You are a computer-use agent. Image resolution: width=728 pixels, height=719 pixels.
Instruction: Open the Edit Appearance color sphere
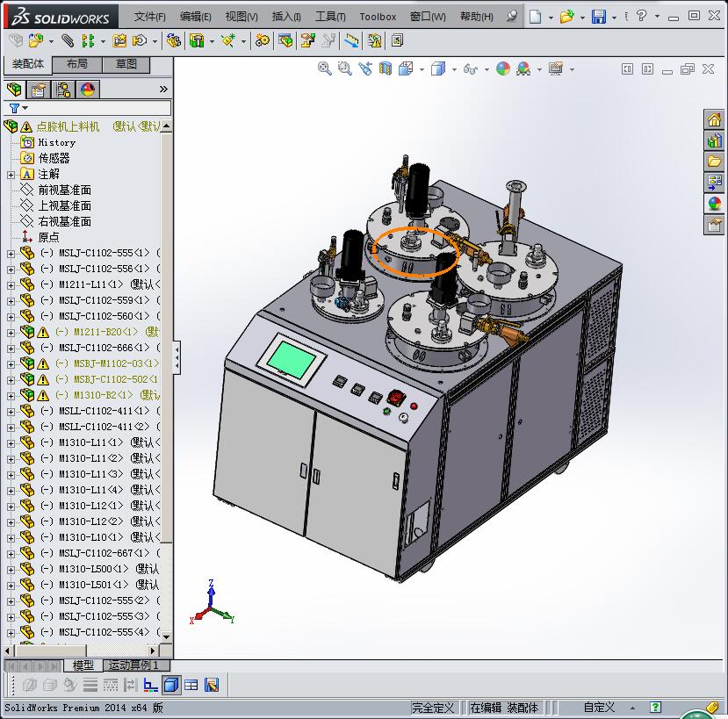pos(503,68)
